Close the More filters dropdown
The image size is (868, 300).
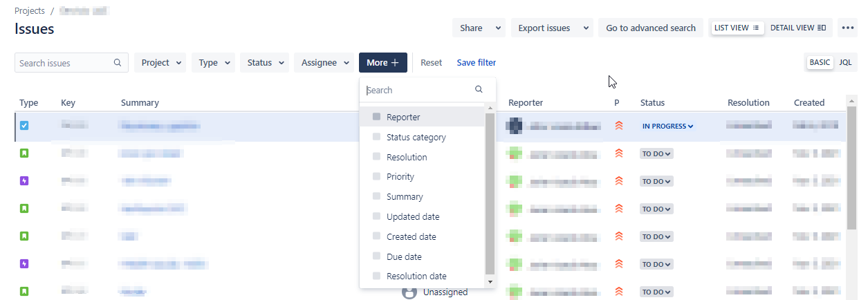click(383, 62)
